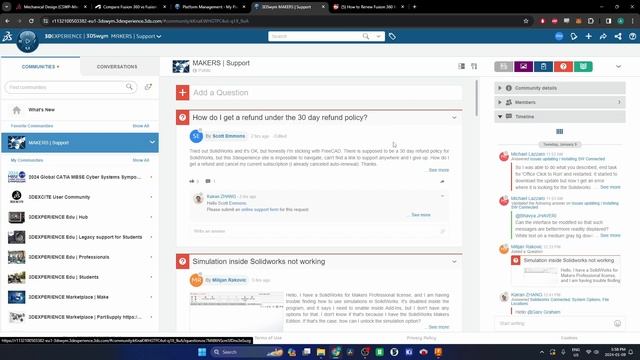Click the What's New home icon
Screen dimensions: 640x360
[x=17, y=110]
